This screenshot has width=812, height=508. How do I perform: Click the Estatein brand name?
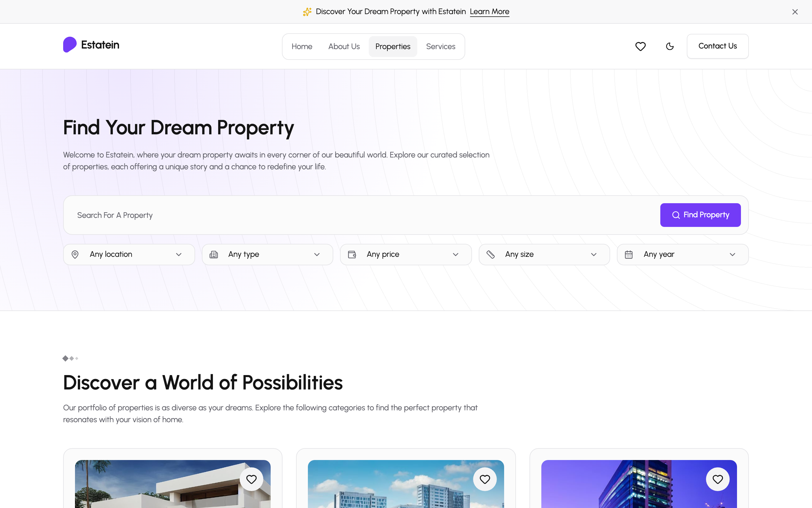(x=100, y=45)
